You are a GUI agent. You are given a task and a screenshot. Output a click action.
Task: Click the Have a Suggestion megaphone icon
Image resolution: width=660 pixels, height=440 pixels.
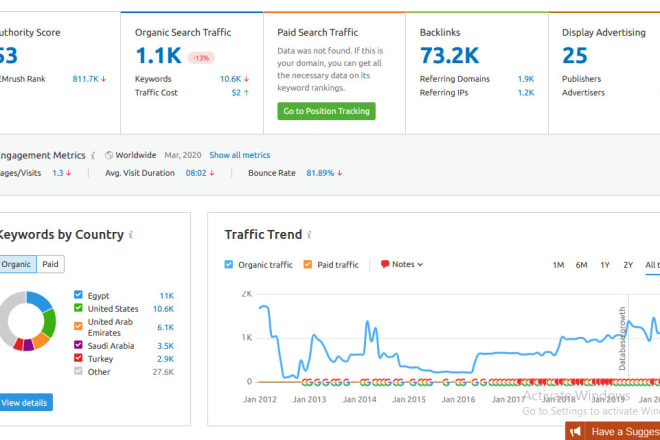click(575, 431)
